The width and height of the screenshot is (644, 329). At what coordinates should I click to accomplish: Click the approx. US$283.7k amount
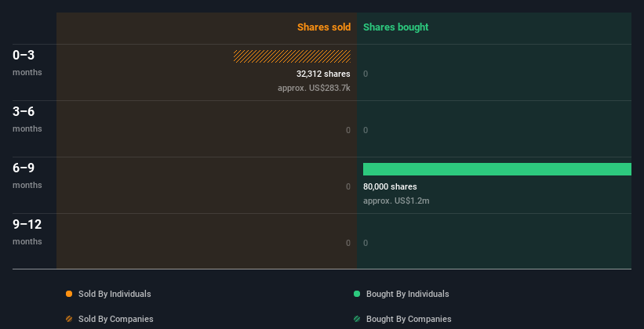(x=314, y=88)
